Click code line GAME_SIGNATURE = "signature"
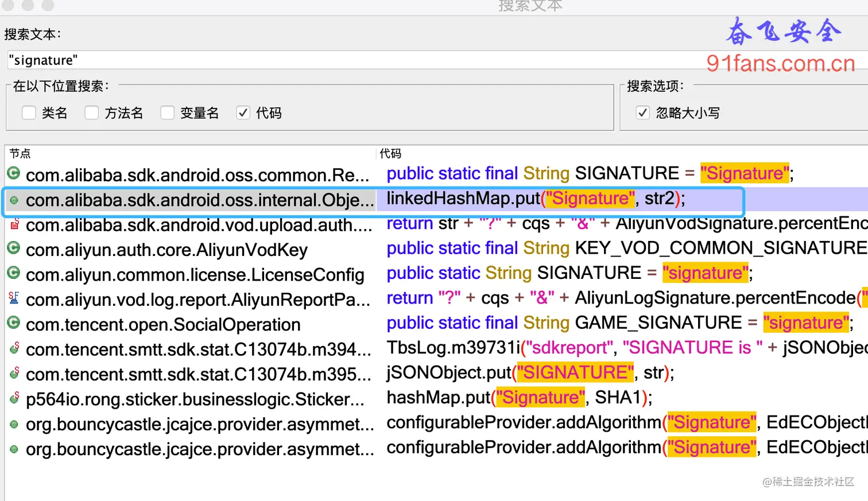 [620, 323]
